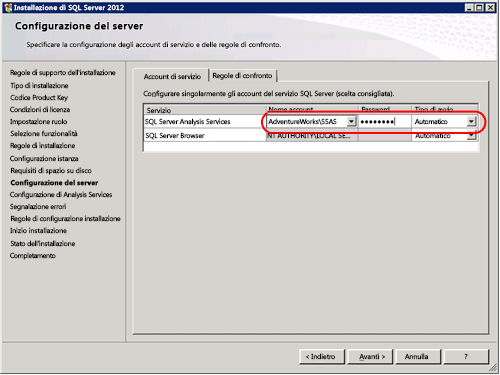Open the AdventureWorks\SSAS account name dropdown

[x=351, y=121]
